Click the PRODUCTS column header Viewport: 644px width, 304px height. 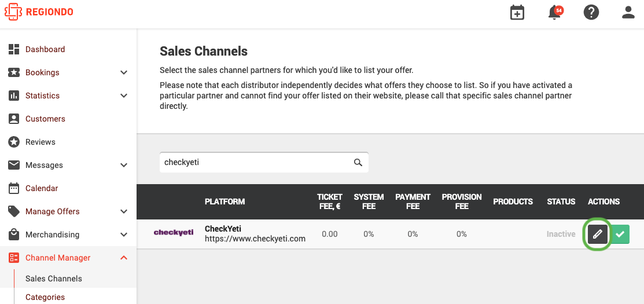click(513, 202)
